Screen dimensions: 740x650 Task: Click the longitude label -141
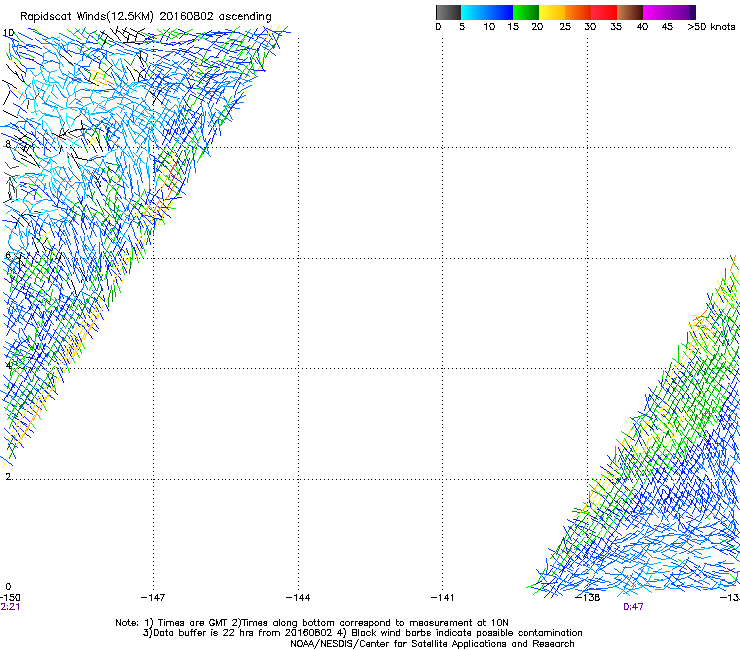442,598
